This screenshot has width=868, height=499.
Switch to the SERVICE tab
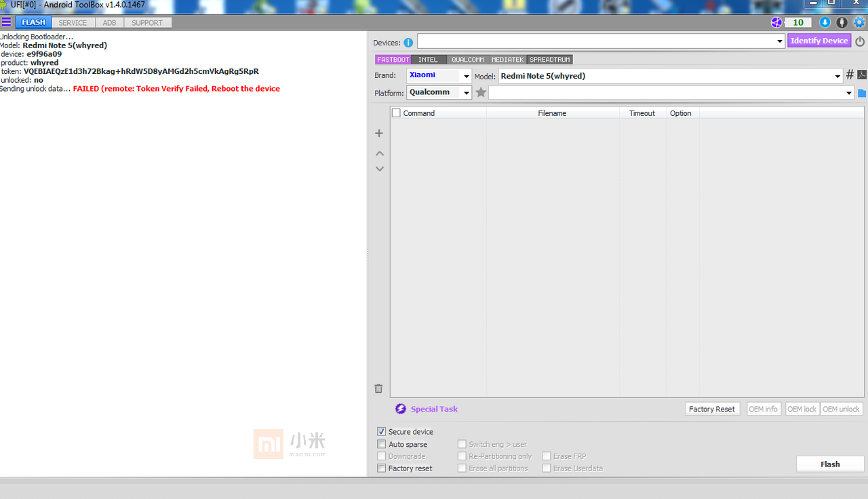[73, 22]
